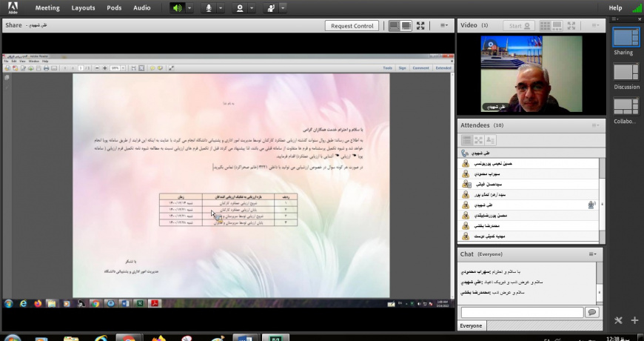Switch Attendees pod to attendee status view

[490, 140]
